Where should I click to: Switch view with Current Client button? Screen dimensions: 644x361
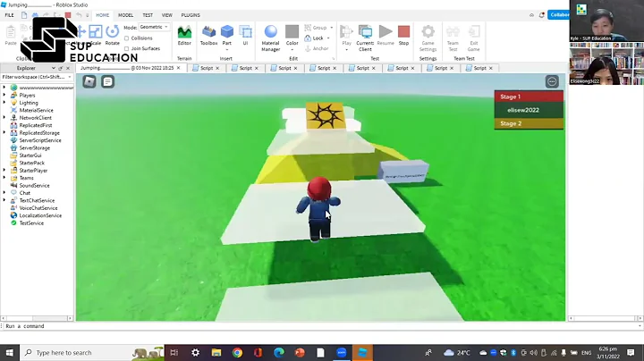pyautogui.click(x=365, y=38)
